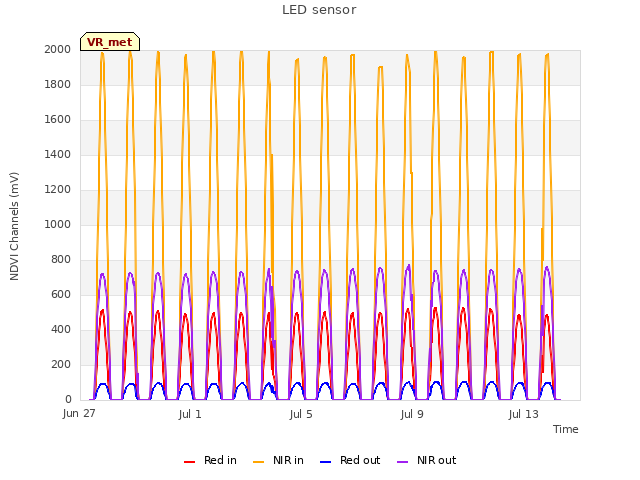Click the 1800 y-axis tick label
640x480 pixels.
click(58, 84)
